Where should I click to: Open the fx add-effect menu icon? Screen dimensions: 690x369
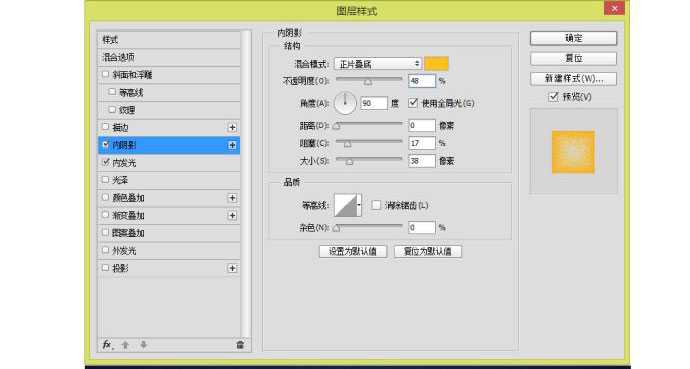(107, 344)
